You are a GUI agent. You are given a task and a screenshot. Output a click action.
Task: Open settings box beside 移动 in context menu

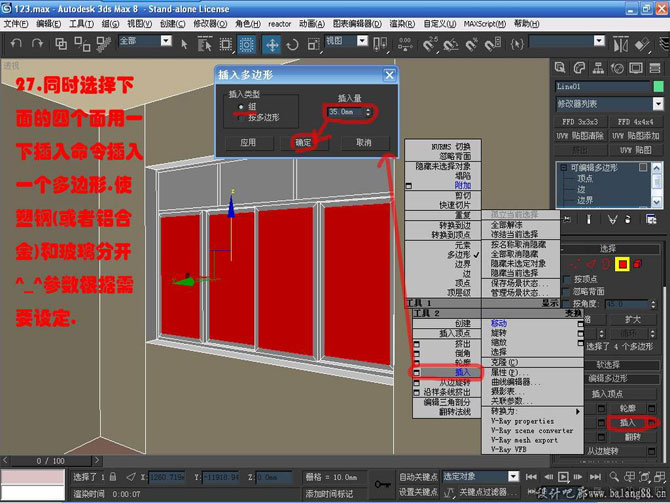(x=580, y=324)
